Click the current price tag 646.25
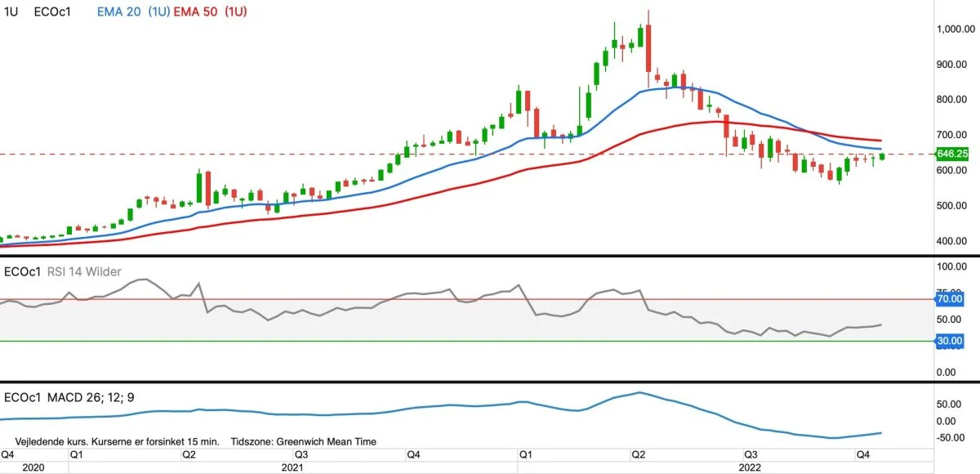 coord(952,154)
